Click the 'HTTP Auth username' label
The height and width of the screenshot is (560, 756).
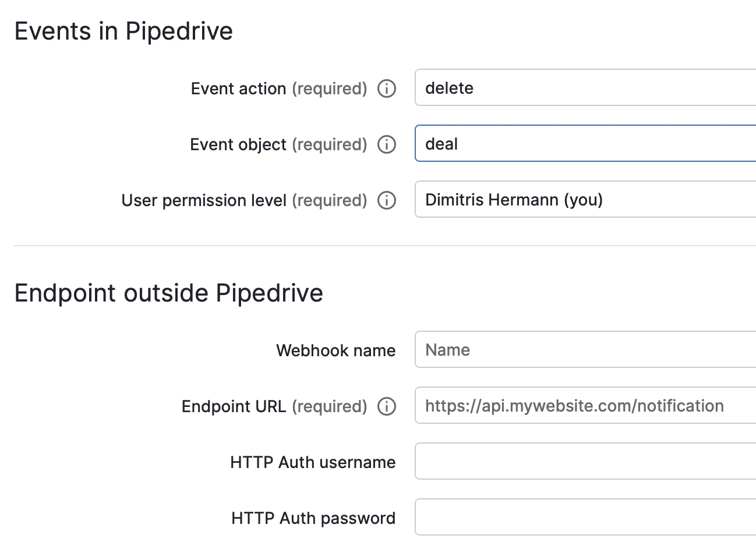313,462
